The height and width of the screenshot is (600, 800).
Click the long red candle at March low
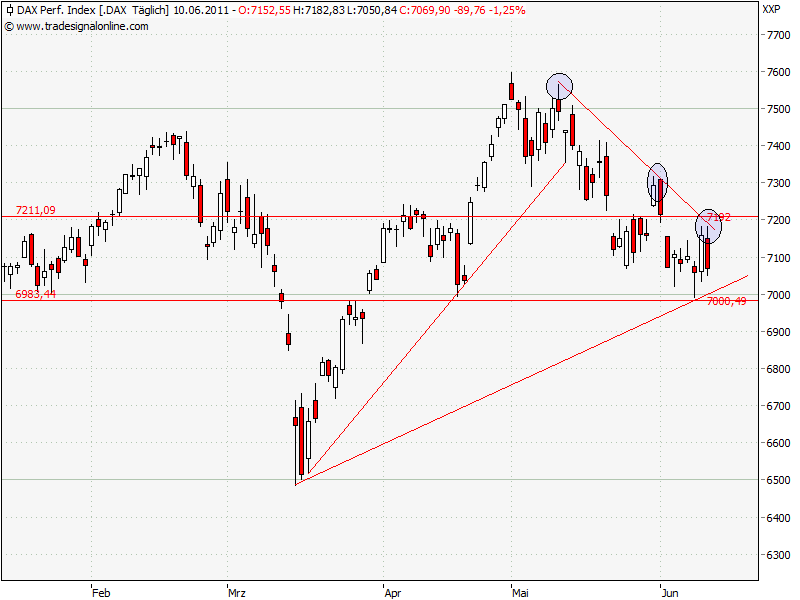pos(302,441)
